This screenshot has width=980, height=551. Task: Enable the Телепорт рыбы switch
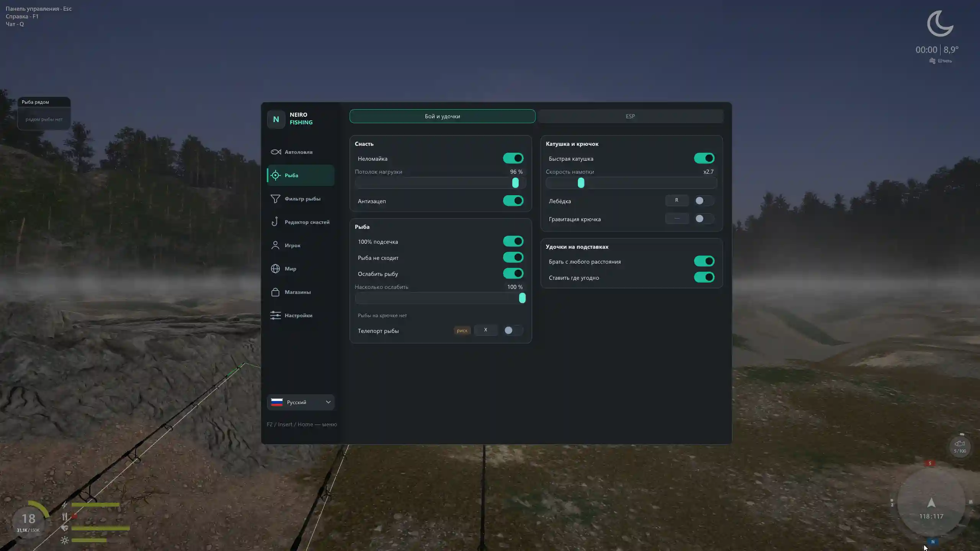pyautogui.click(x=513, y=330)
